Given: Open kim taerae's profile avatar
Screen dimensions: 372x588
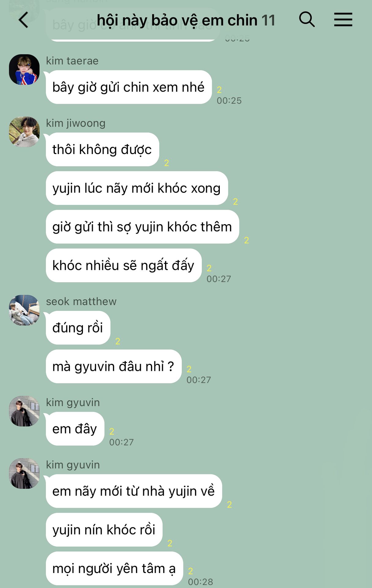Looking at the screenshot, I should point(24,70).
